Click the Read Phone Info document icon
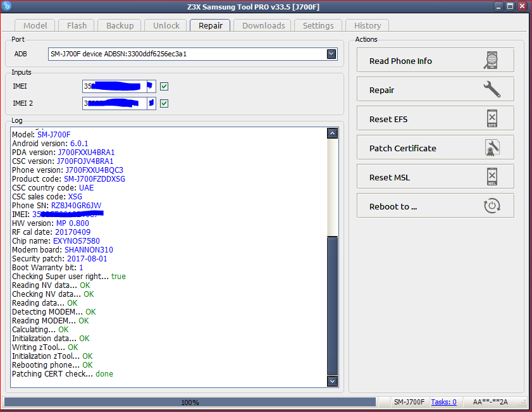Image resolution: width=532 pixels, height=412 pixels. point(491,60)
